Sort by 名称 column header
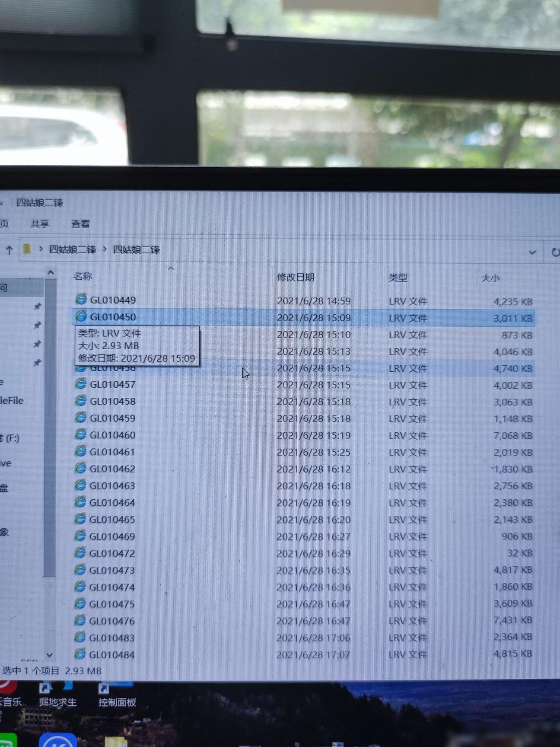The image size is (560, 747). pyautogui.click(x=83, y=276)
